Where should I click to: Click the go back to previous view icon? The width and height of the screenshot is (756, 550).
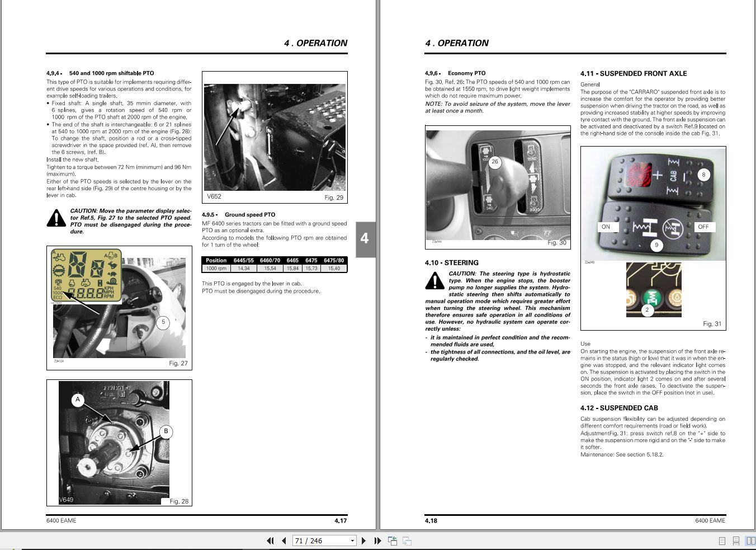click(x=393, y=540)
